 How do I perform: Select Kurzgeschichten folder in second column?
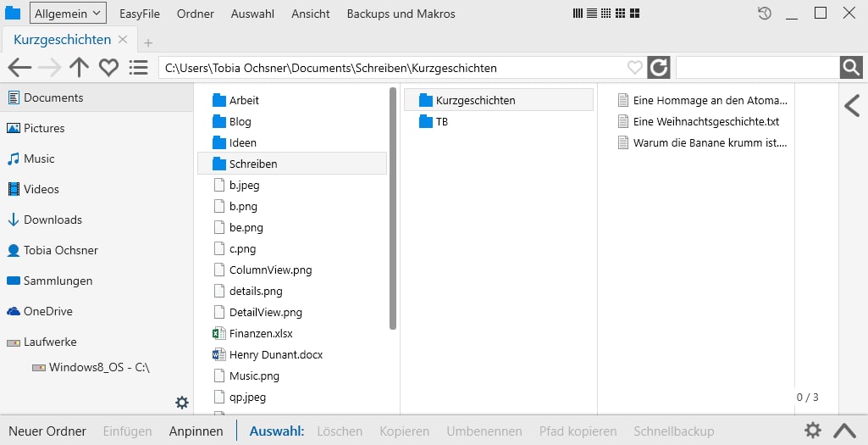click(499, 100)
